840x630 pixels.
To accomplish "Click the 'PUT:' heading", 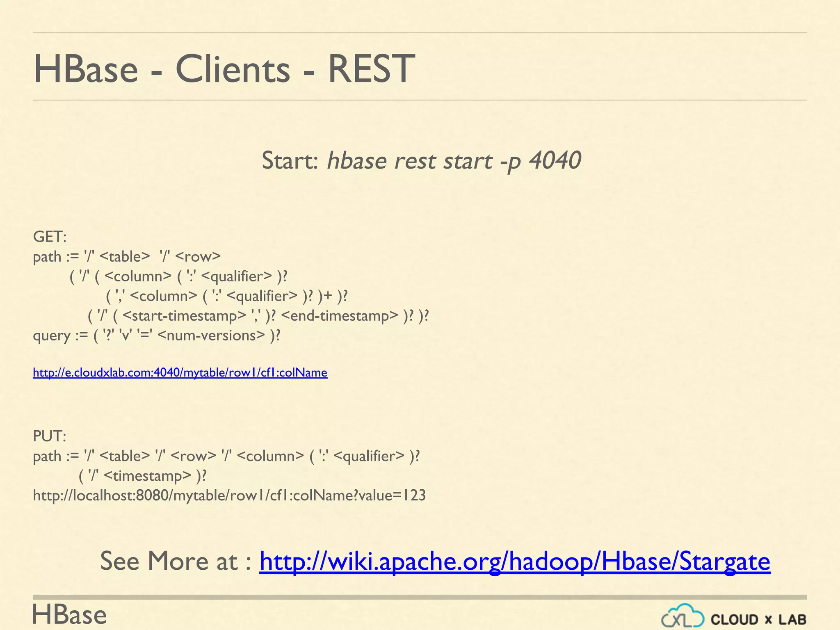I will (49, 436).
